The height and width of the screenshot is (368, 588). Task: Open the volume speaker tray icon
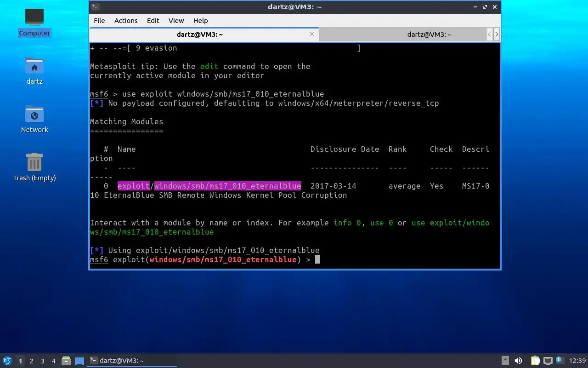[518, 361]
